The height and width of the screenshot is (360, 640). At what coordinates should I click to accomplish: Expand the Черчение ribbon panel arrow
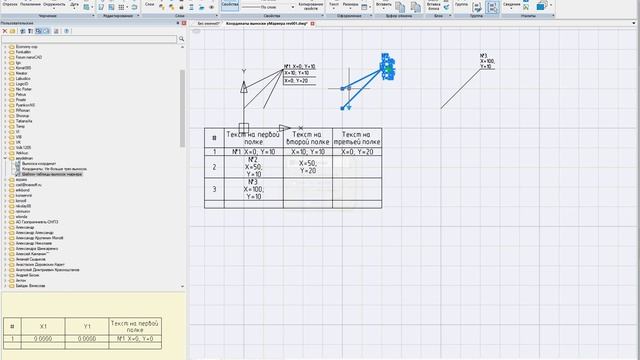[93, 16]
